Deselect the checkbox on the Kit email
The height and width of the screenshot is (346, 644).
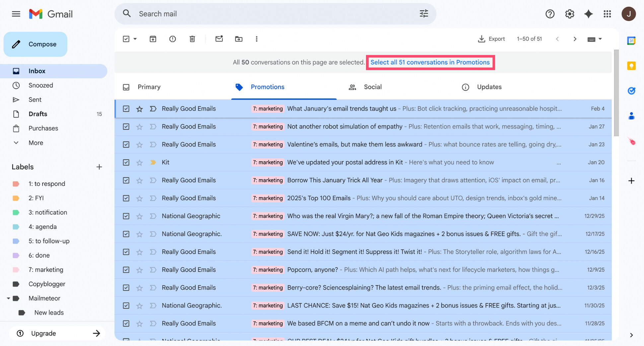[x=126, y=162]
